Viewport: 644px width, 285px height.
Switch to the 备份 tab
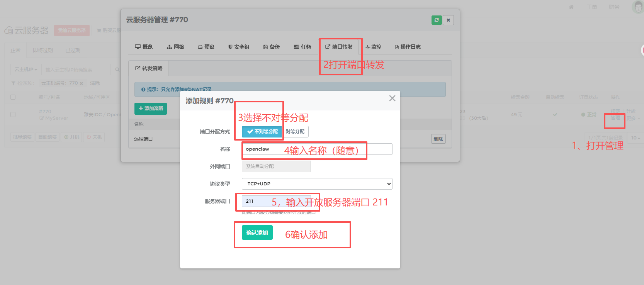pyautogui.click(x=272, y=47)
